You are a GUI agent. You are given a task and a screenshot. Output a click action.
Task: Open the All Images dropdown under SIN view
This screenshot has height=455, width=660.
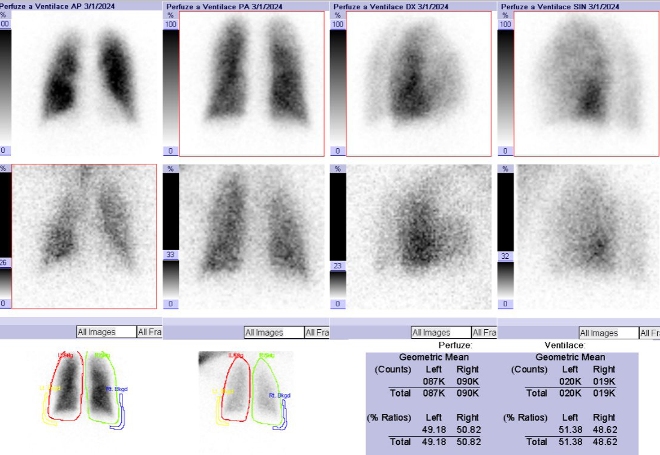coord(607,332)
